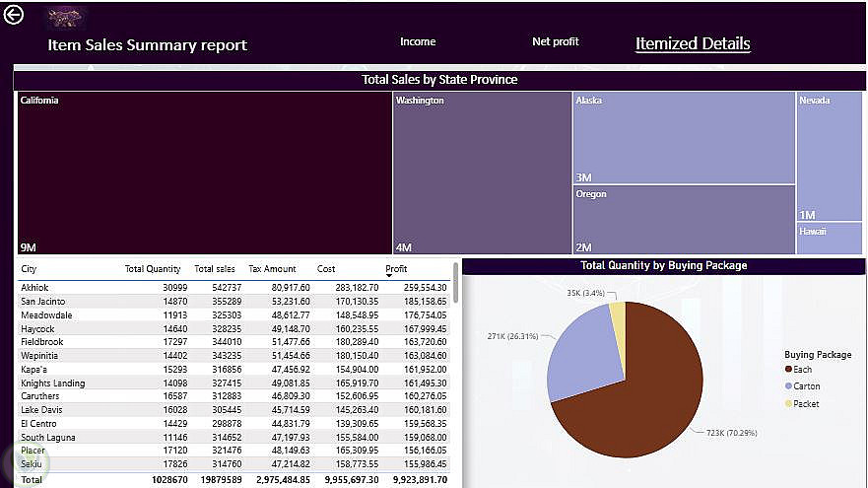Sort table by Total Quantity header

tap(153, 269)
